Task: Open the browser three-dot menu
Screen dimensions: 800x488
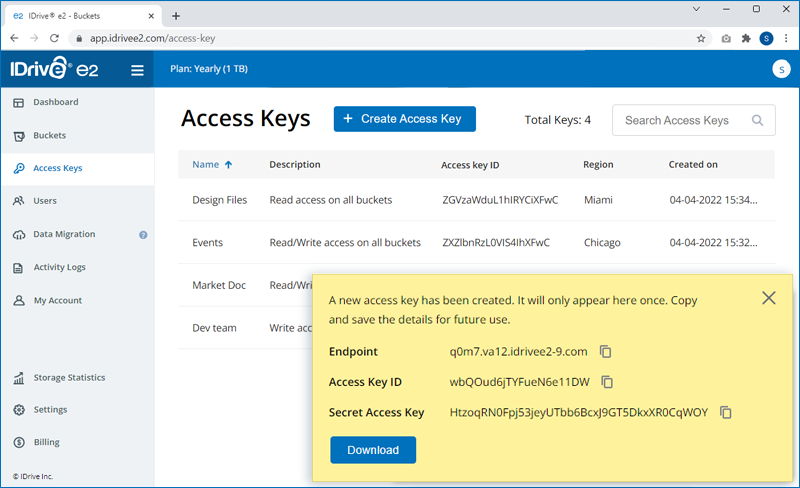Action: pos(786,38)
